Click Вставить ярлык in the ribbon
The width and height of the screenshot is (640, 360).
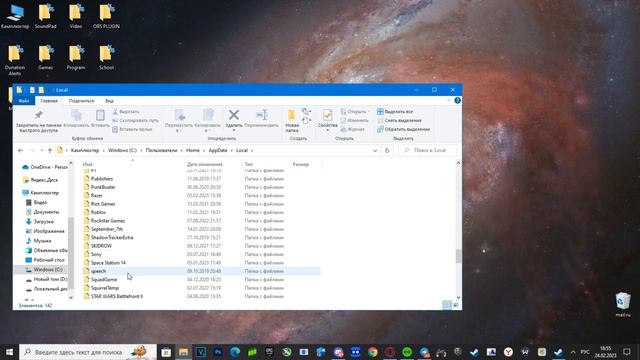[132, 129]
